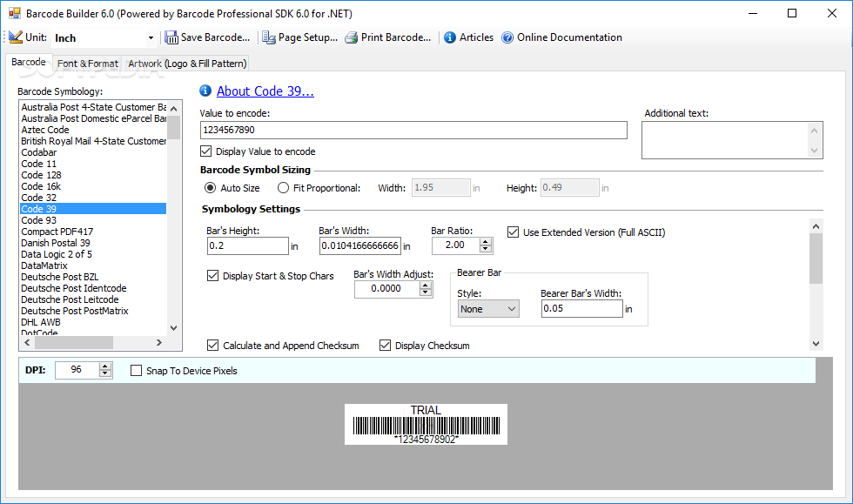Open Online Documentation toolbar label
Viewport: 853px width, 504px height.
click(569, 37)
